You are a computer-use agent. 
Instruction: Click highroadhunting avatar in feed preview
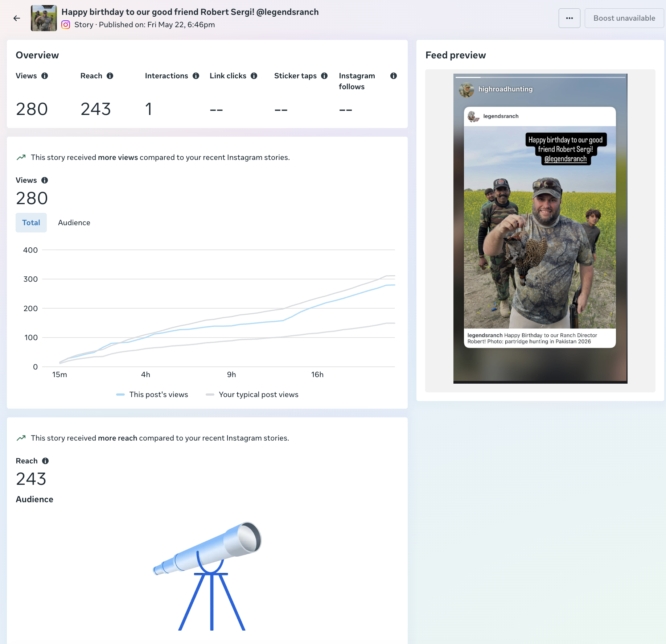pyautogui.click(x=466, y=90)
